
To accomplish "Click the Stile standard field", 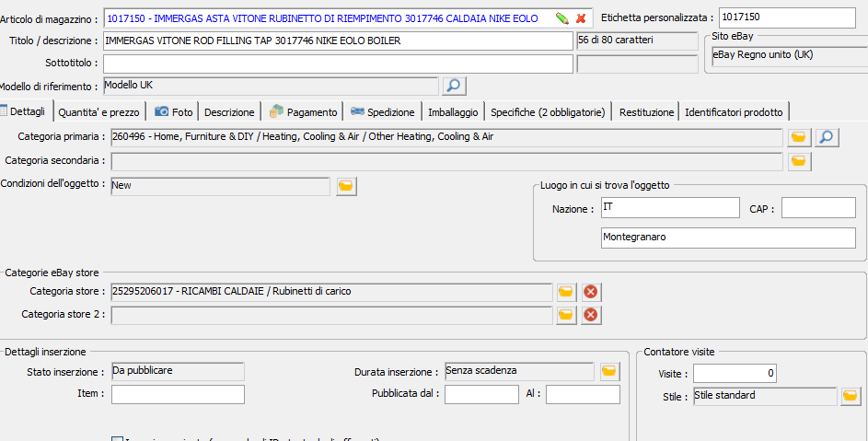I will pyautogui.click(x=765, y=396).
